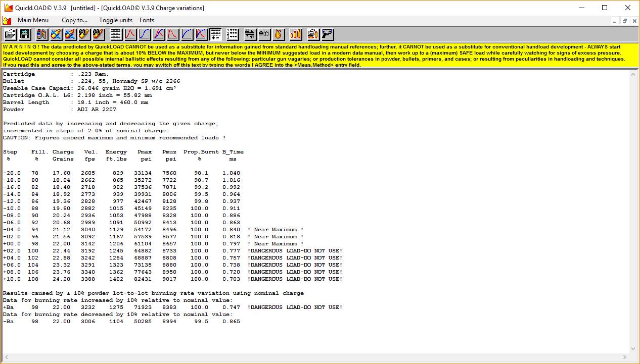Click the '+Ba' burning rate row label
640x364 pixels.
click(8, 307)
